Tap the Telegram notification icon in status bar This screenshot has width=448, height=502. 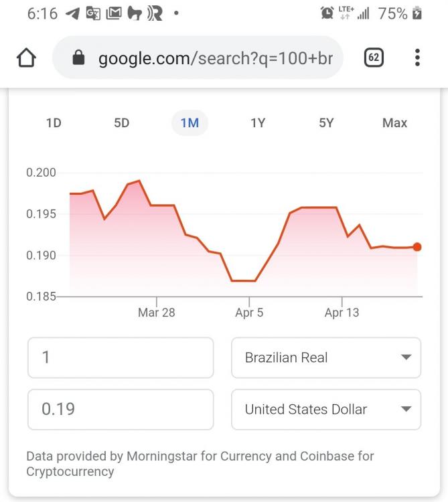(72, 13)
